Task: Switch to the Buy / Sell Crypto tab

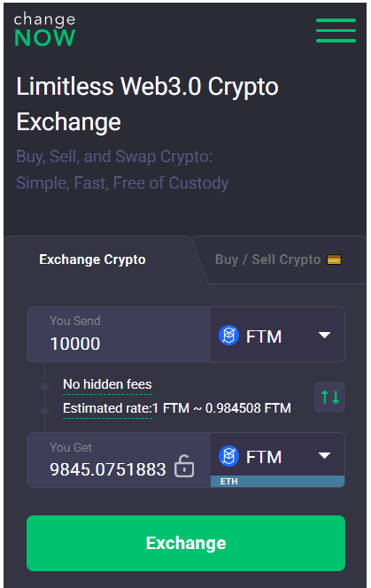Action: pyautogui.click(x=267, y=259)
